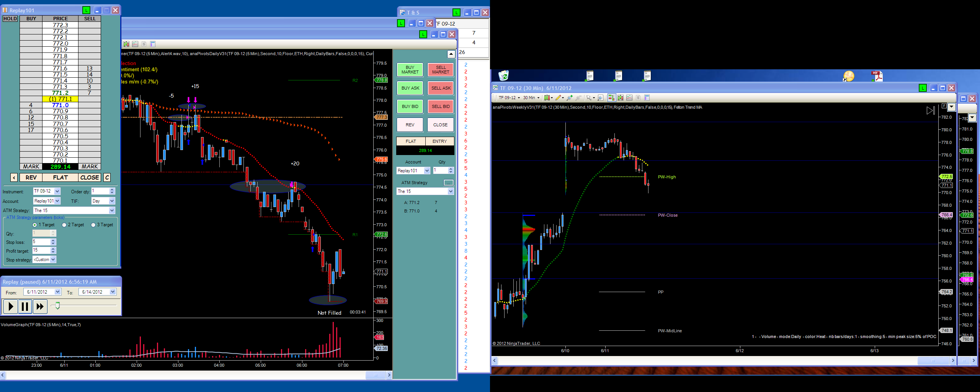This screenshot has width=980, height=392.
Task: Open Indicators icon in 30 Min chart toolbar
Action: pos(629,98)
